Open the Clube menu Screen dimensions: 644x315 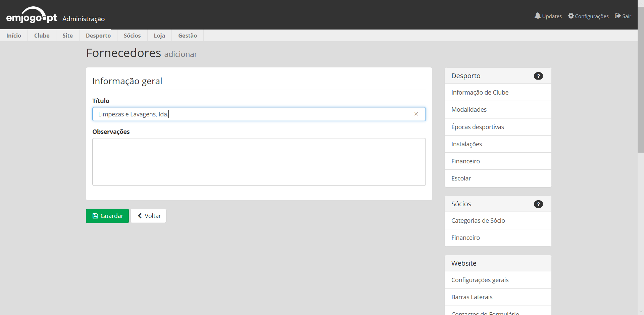(x=42, y=36)
